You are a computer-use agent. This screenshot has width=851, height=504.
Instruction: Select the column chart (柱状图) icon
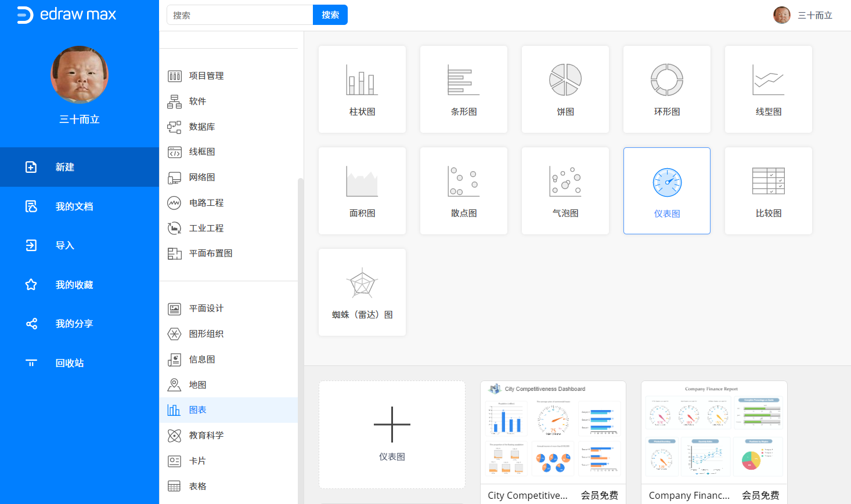click(x=362, y=80)
